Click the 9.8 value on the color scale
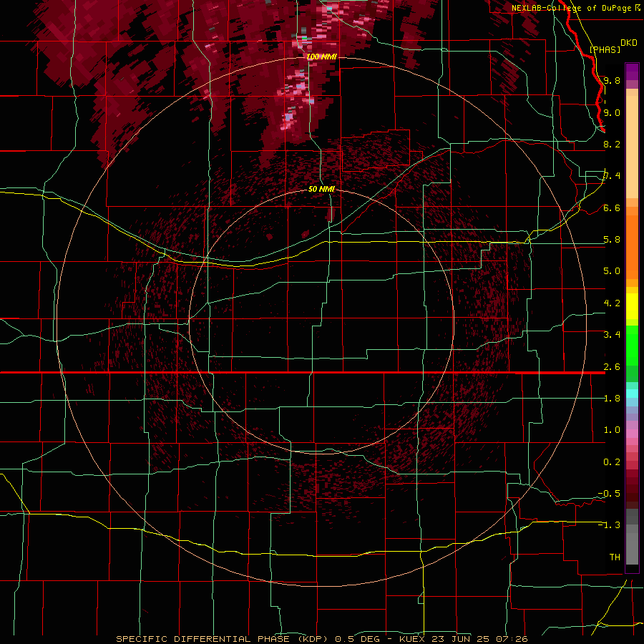This screenshot has width=644, height=644. [x=612, y=80]
